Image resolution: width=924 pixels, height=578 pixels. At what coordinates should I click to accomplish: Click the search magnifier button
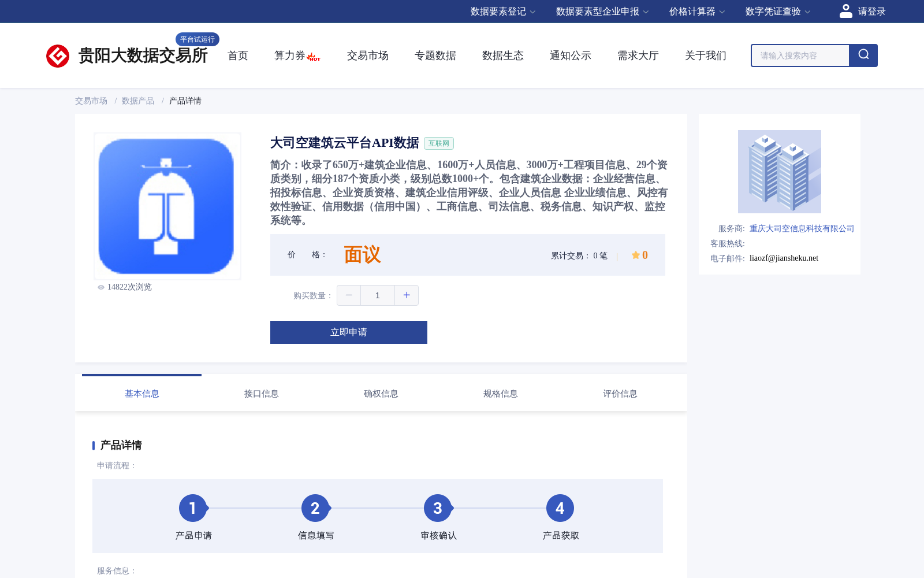pos(863,55)
